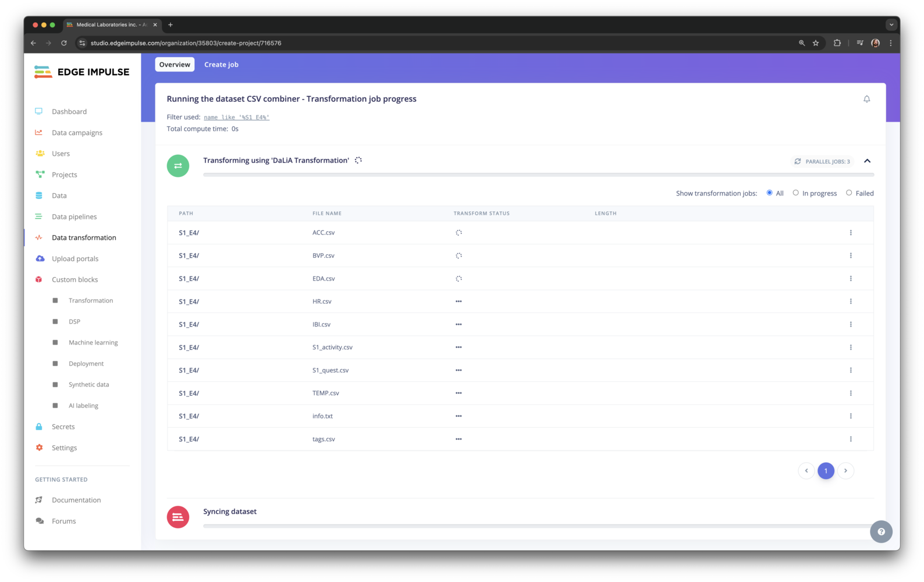Click the info.txt file name
Image resolution: width=924 pixels, height=582 pixels.
(x=322, y=416)
